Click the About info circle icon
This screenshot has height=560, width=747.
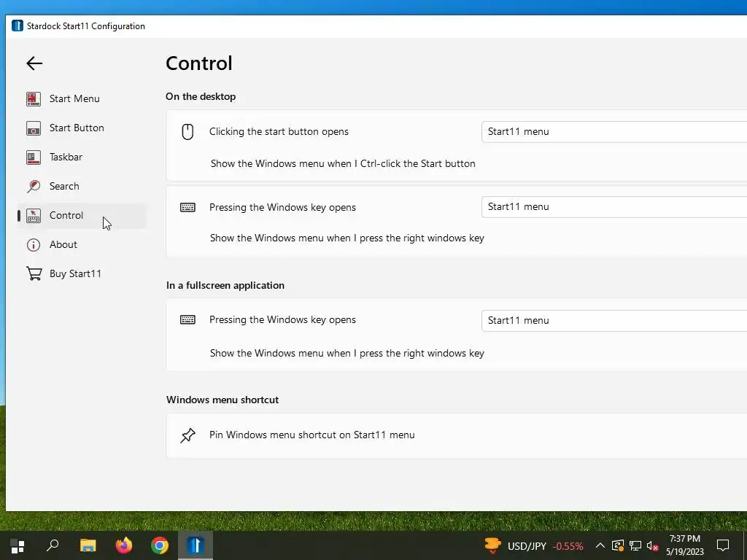(34, 245)
